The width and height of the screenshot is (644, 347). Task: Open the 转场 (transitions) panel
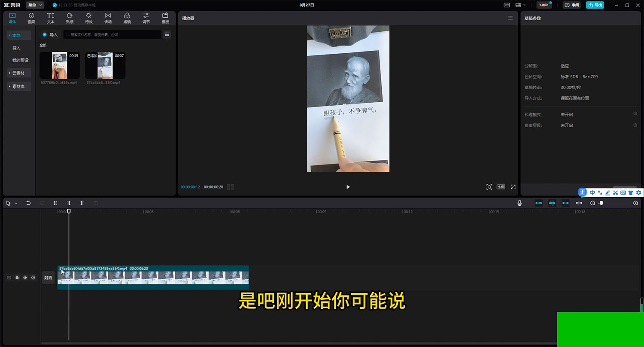[x=108, y=18]
